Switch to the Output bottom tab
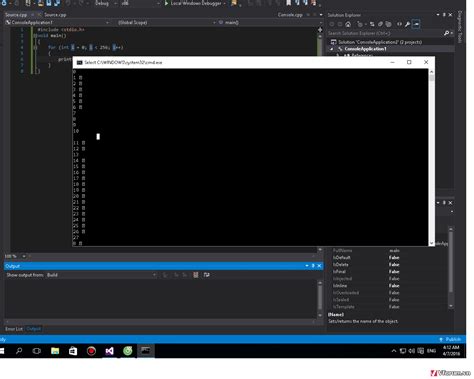This screenshot has height=379, width=474. click(x=33, y=329)
